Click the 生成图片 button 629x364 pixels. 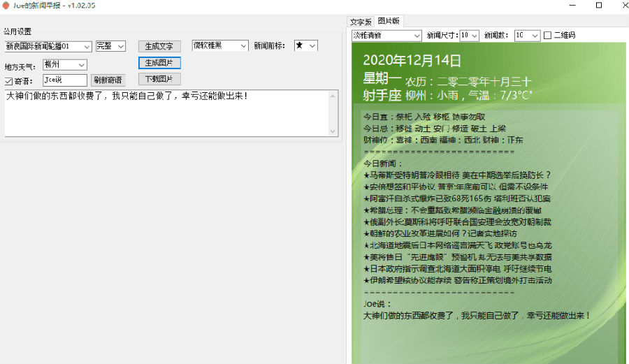click(x=159, y=63)
